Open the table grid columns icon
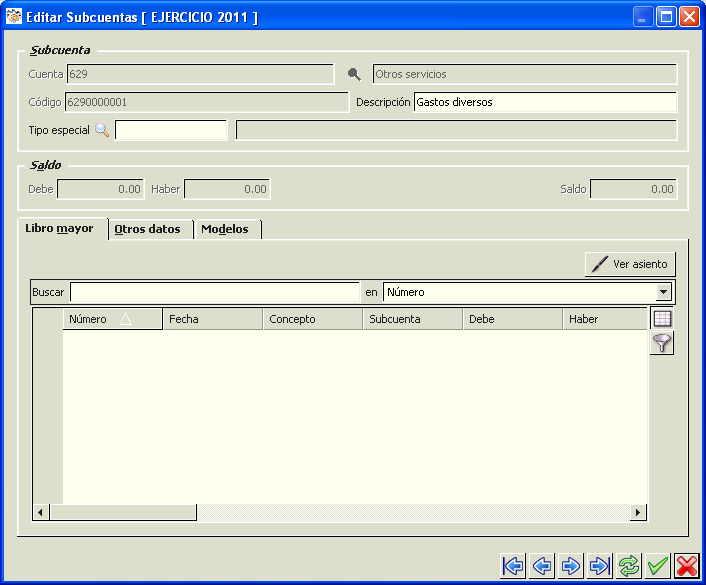Screen dimensions: 706x585 [662, 319]
